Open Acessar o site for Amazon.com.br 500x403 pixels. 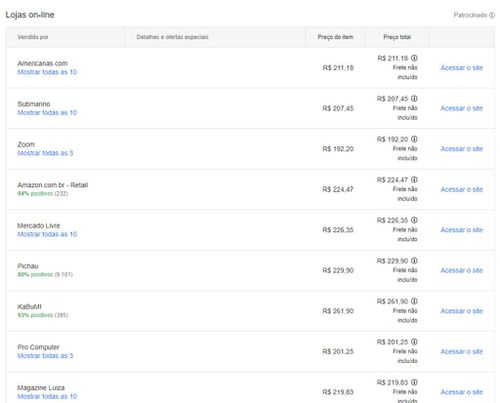pos(462,189)
